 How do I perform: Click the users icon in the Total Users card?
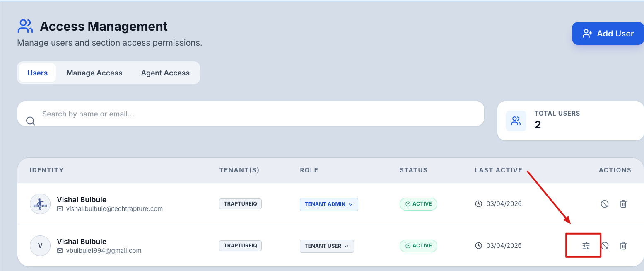click(x=516, y=121)
